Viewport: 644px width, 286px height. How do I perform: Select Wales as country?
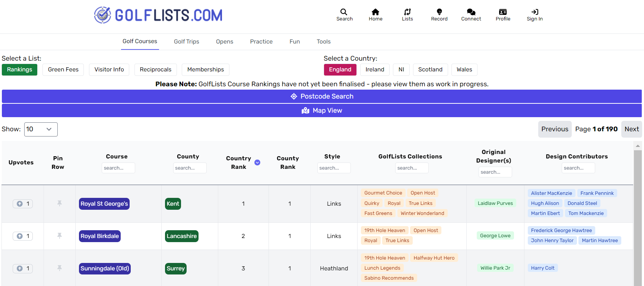pos(464,70)
